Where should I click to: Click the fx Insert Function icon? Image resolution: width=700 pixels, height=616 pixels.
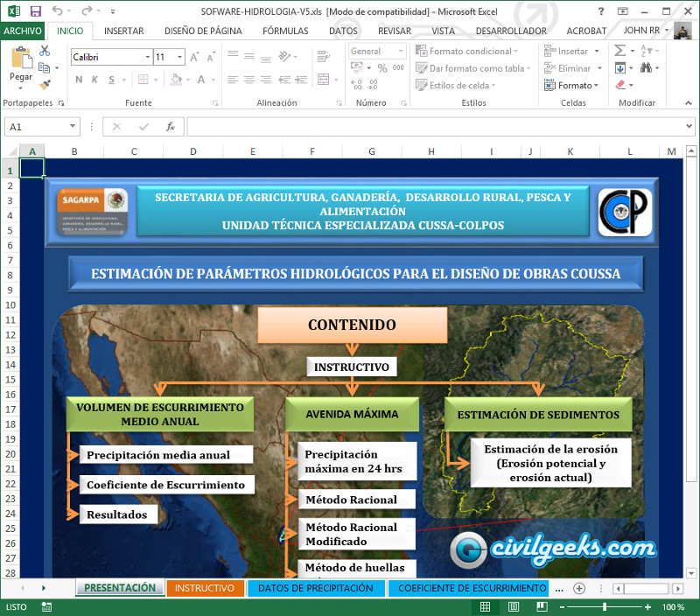coord(171,127)
